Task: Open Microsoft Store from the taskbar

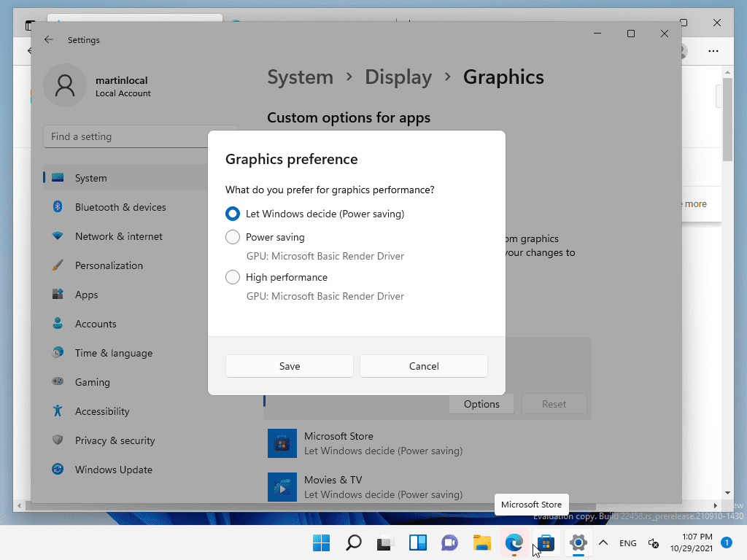Action: tap(546, 544)
